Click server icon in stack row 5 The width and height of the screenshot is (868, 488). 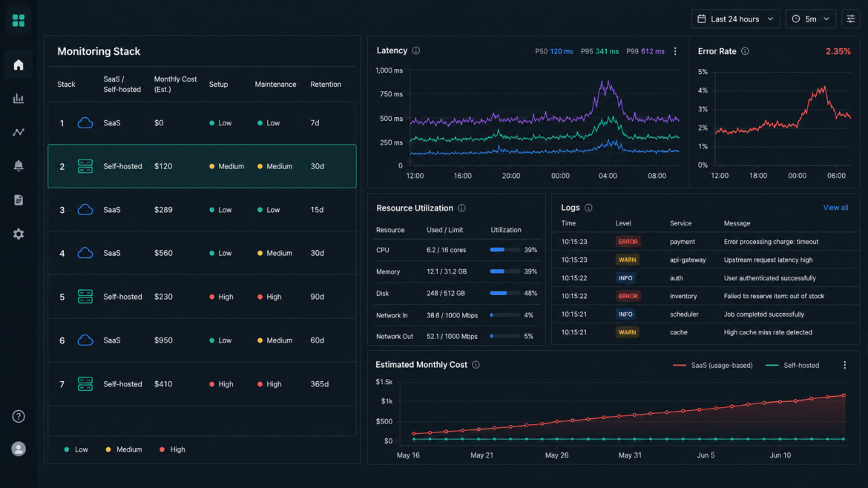coord(85,297)
